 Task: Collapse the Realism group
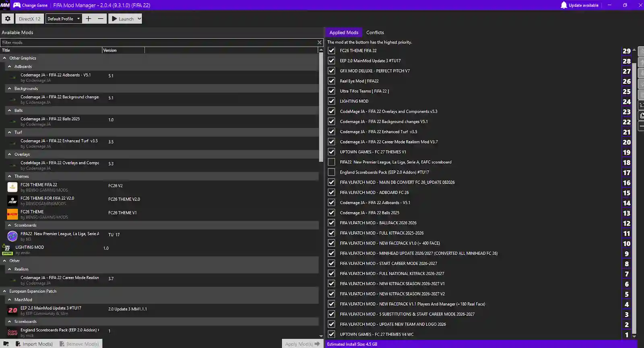(9, 269)
